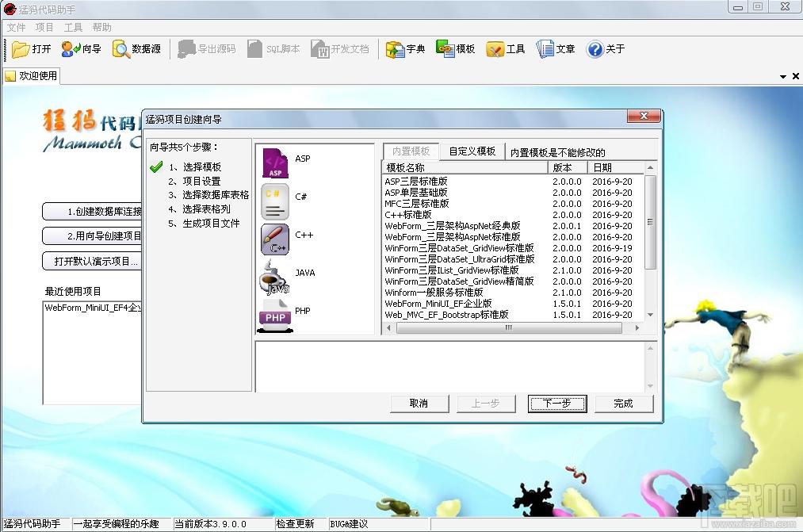Screen dimensions: 803x532
Task: Open the 项目 menu
Action: tap(44, 28)
